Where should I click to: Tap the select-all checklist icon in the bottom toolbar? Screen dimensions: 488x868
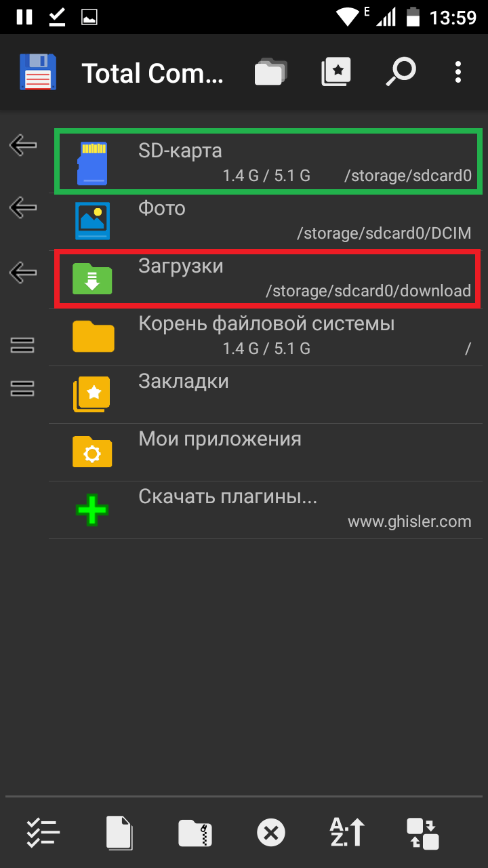[43, 833]
